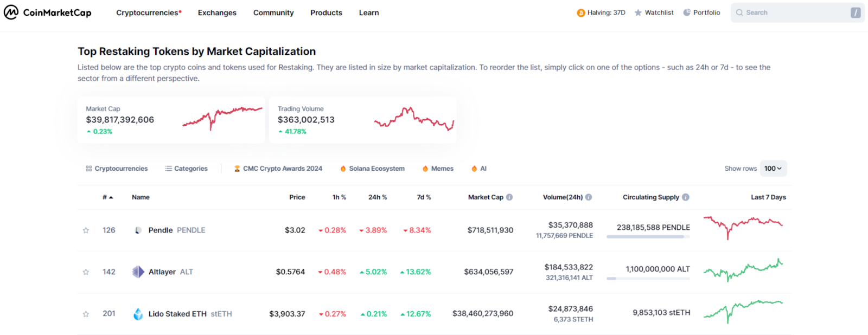Sort by the 24h % column header
The height and width of the screenshot is (335, 868).
click(378, 197)
